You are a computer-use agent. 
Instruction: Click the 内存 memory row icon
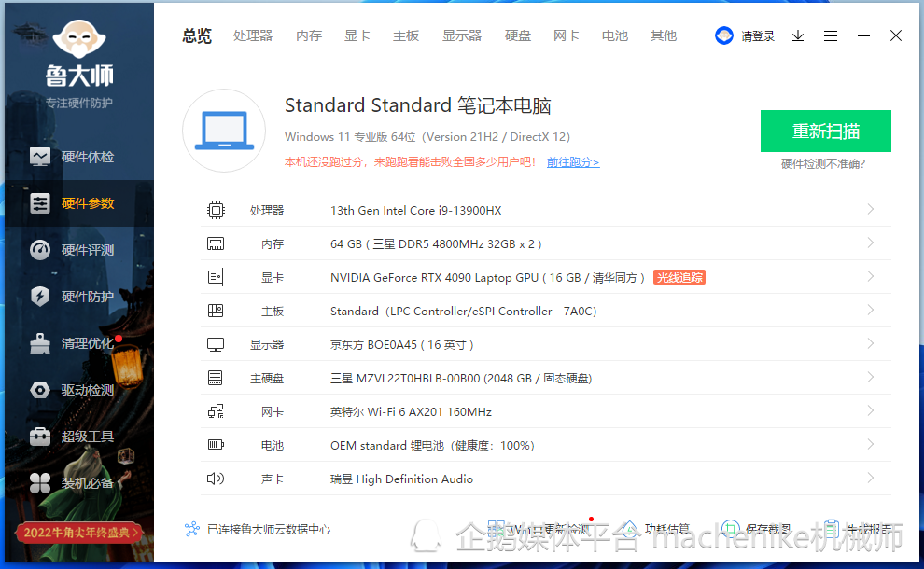point(216,243)
